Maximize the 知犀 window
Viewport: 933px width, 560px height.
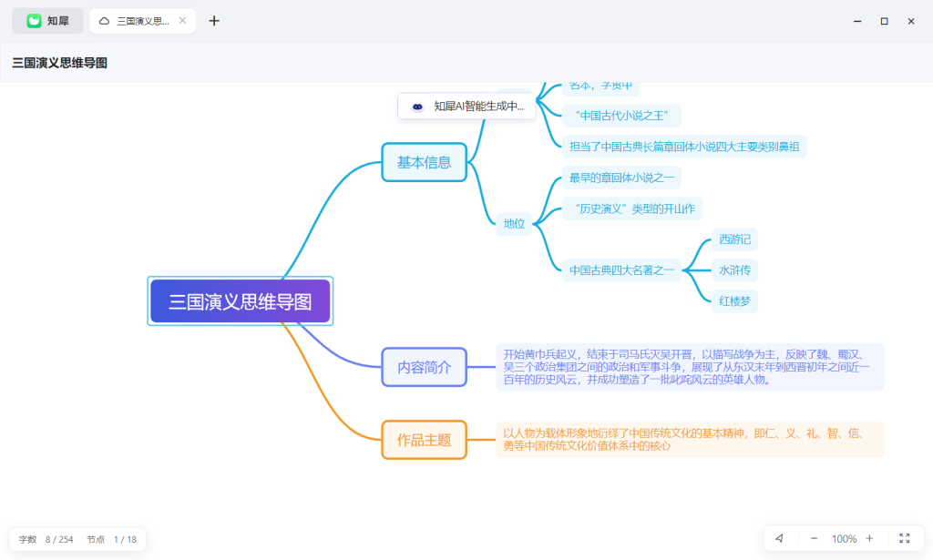(x=884, y=21)
